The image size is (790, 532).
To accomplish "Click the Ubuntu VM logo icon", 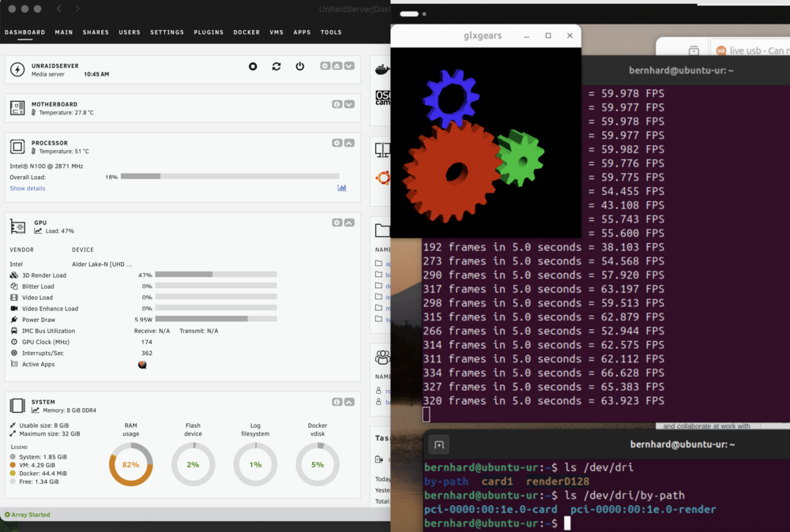I will [383, 177].
